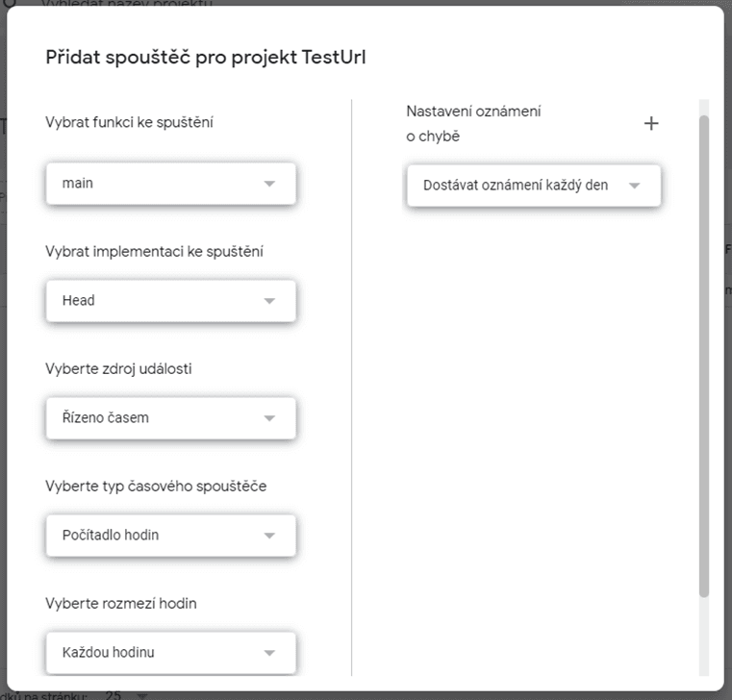This screenshot has height=700, width=732.
Task: Open the rows-per-page dropdown showing 25
Action: tap(126, 695)
